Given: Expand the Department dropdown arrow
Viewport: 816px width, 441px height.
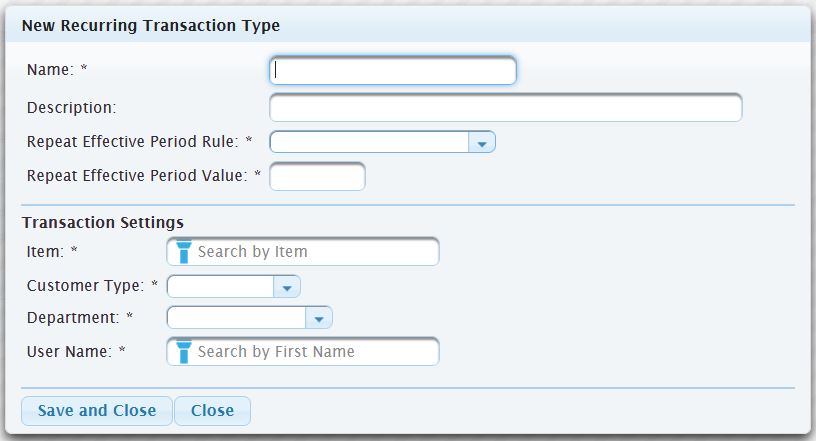Looking at the screenshot, I should pyautogui.click(x=319, y=318).
